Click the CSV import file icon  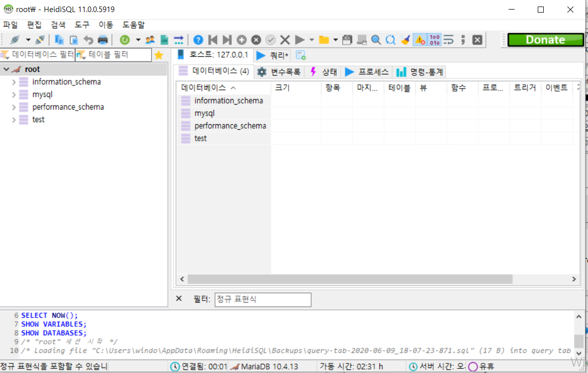coord(164,40)
